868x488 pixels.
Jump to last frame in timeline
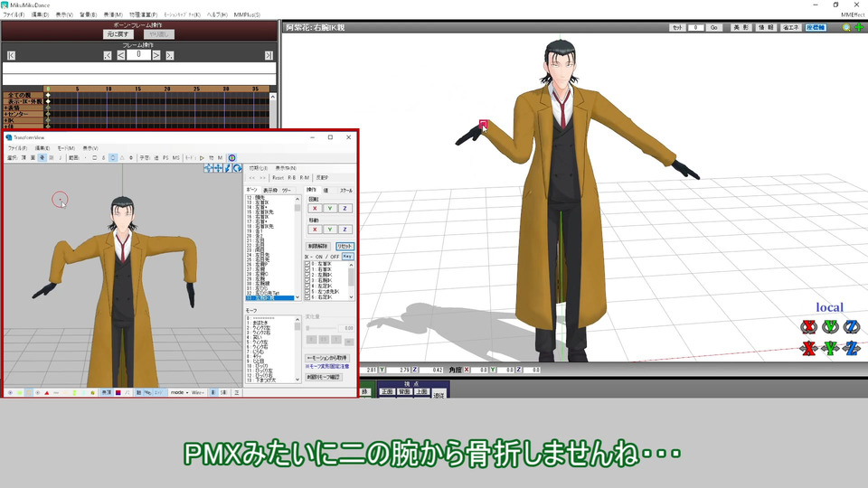pyautogui.click(x=269, y=55)
